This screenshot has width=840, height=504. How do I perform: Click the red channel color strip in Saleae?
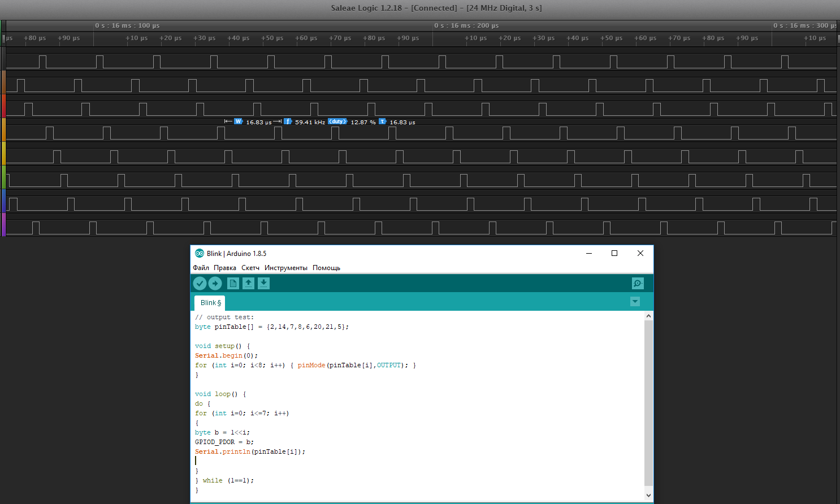[3, 106]
